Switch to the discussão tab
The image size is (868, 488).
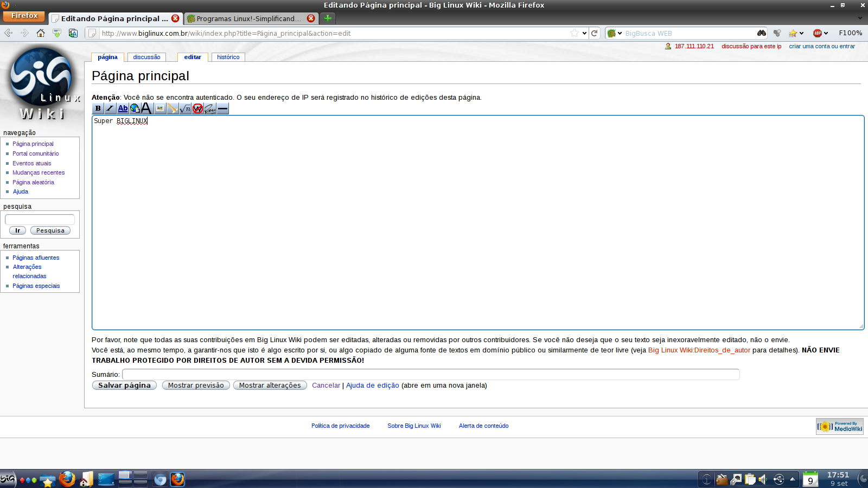[146, 57]
